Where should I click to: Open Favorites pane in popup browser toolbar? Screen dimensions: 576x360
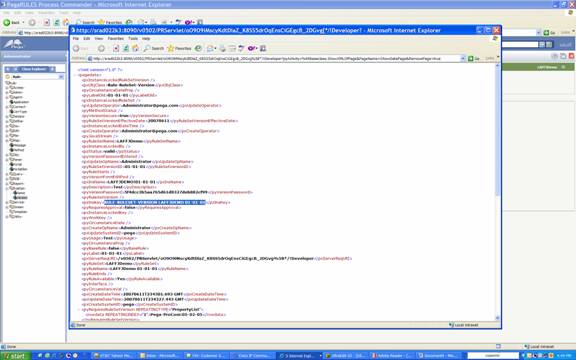point(179,48)
